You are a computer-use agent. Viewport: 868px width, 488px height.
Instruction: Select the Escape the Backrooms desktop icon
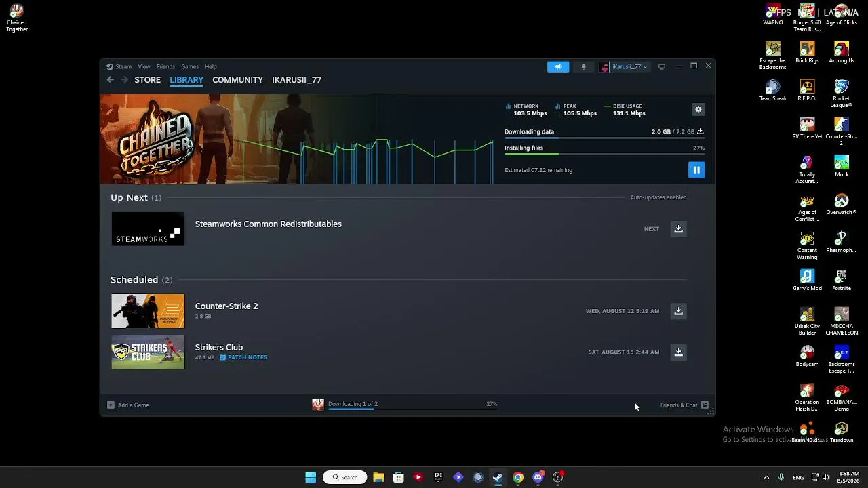pyautogui.click(x=773, y=56)
